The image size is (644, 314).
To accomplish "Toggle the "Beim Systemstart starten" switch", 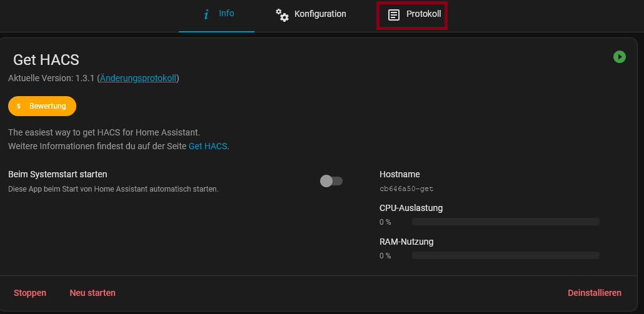I will (x=331, y=181).
